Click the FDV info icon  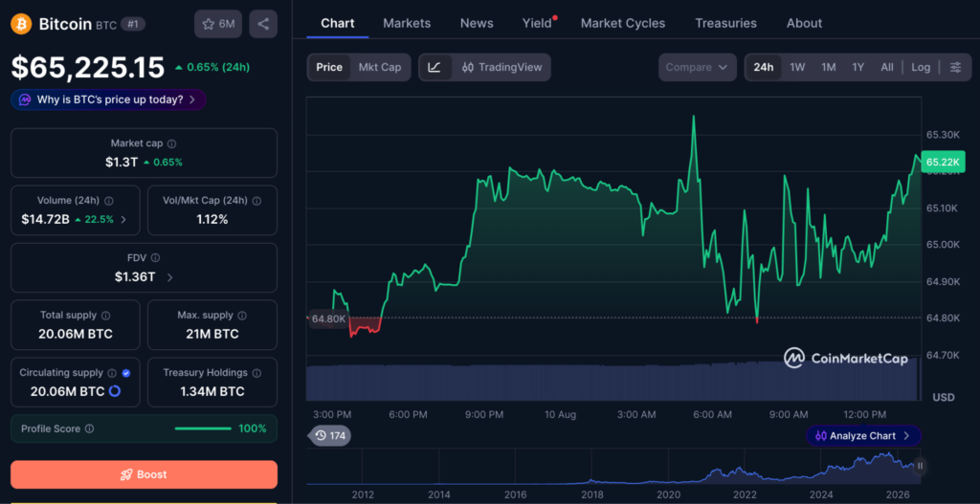click(156, 258)
